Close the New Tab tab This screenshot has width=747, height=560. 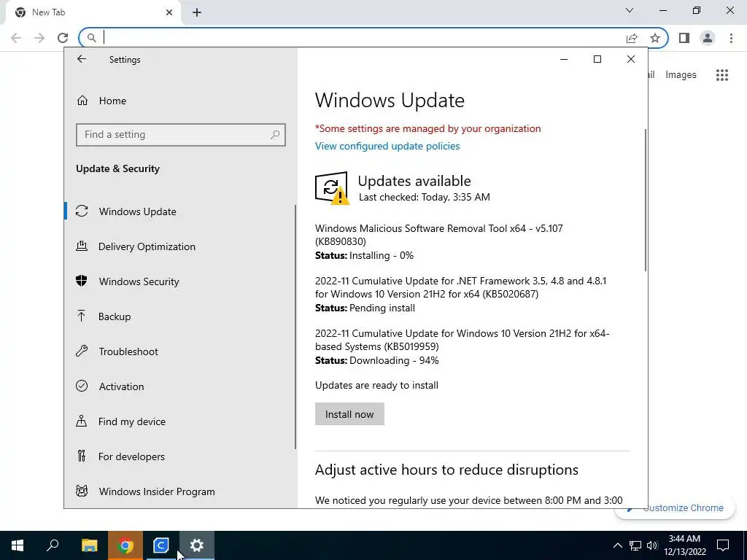[x=169, y=12]
